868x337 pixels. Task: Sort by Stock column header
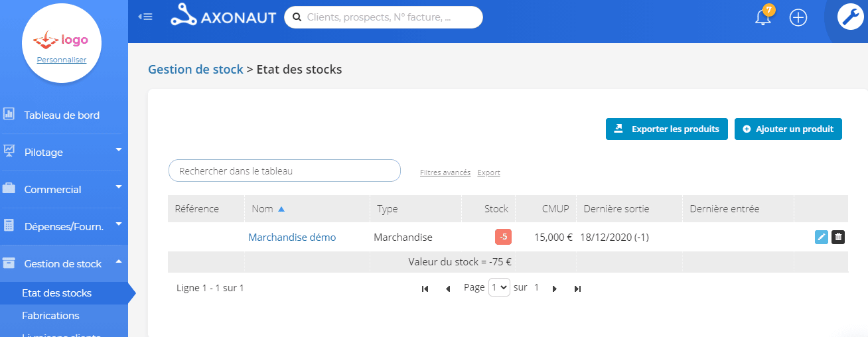(488, 208)
